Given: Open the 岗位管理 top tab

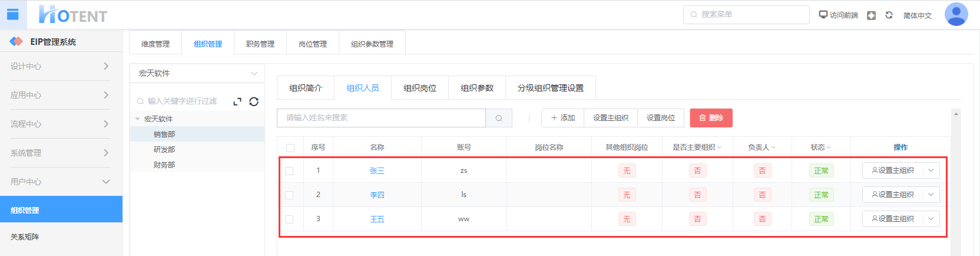Looking at the screenshot, I should 312,44.
